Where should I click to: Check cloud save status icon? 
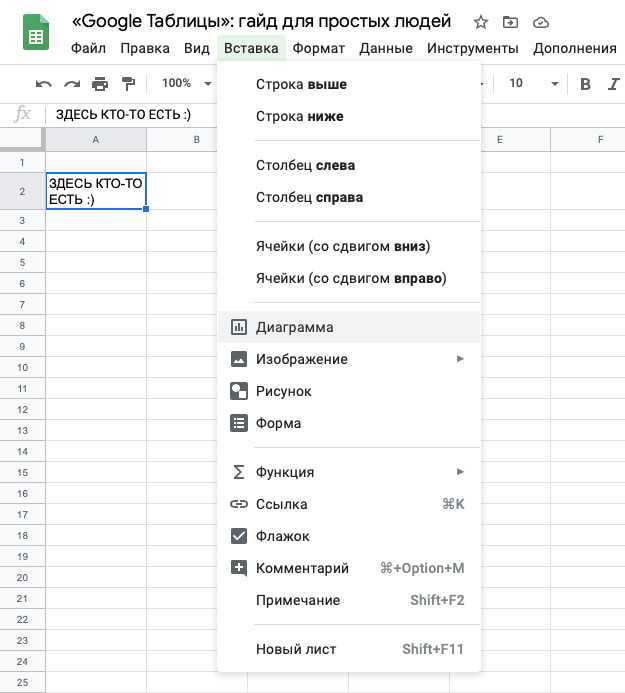(x=541, y=23)
